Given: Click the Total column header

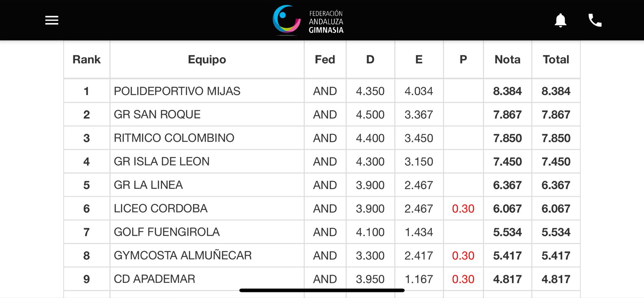Looking at the screenshot, I should point(556,59).
